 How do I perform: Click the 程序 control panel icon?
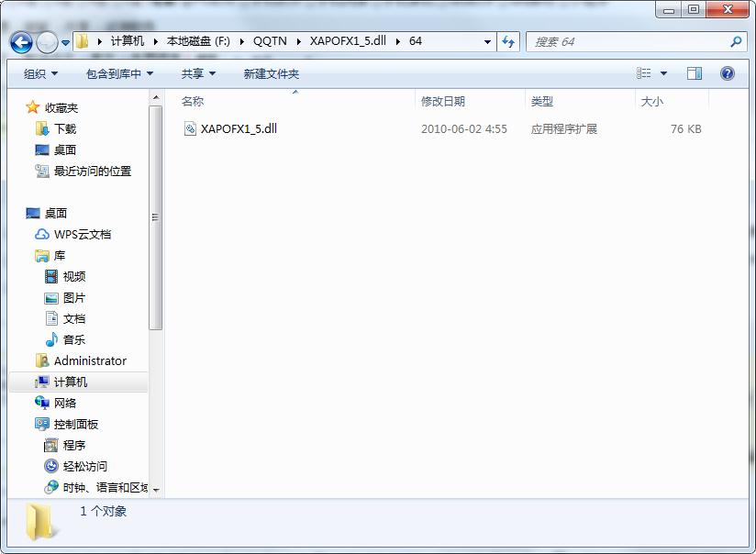(x=51, y=446)
